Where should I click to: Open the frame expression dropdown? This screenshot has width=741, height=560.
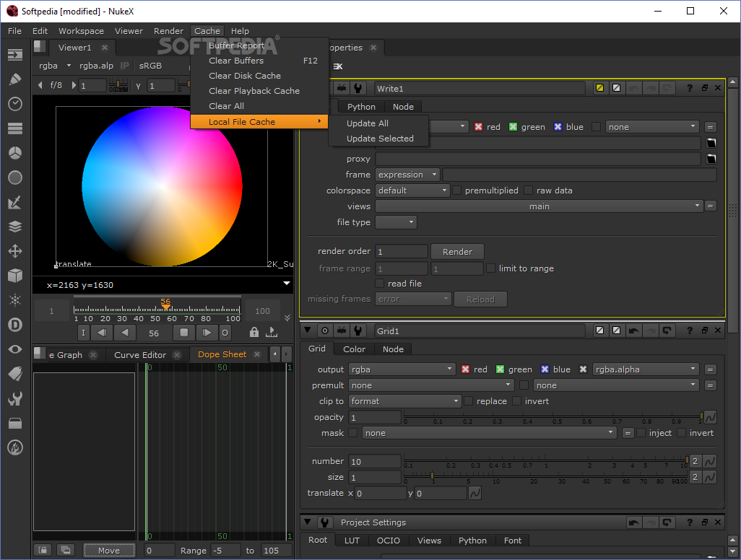click(408, 175)
